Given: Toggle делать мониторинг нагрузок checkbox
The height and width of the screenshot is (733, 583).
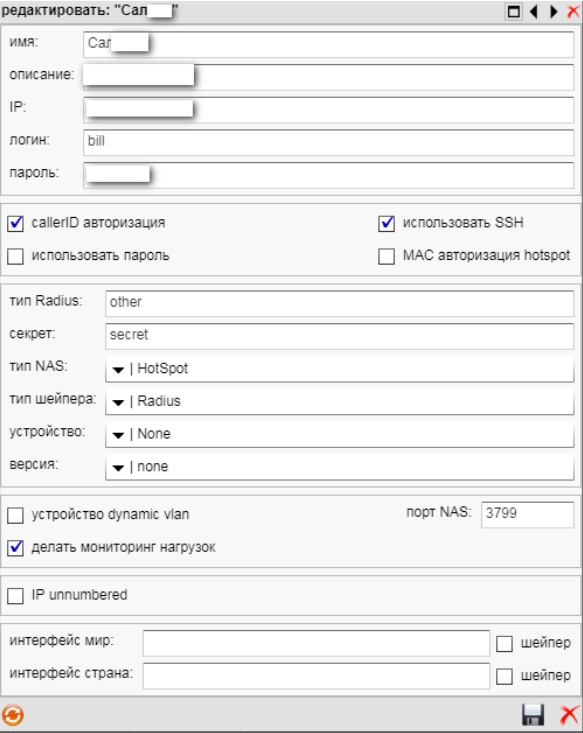Looking at the screenshot, I should click(x=15, y=547).
